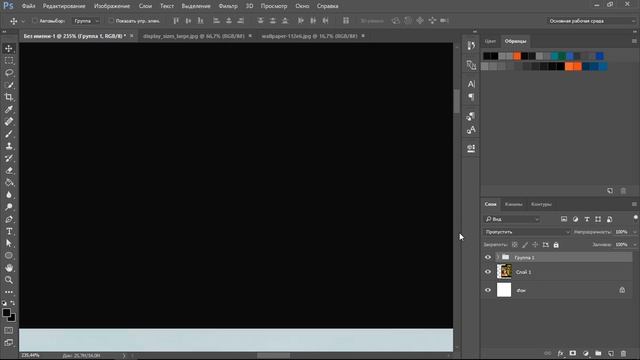Add a layer mask
Viewport: 640px width, 360px height.
pyautogui.click(x=573, y=353)
